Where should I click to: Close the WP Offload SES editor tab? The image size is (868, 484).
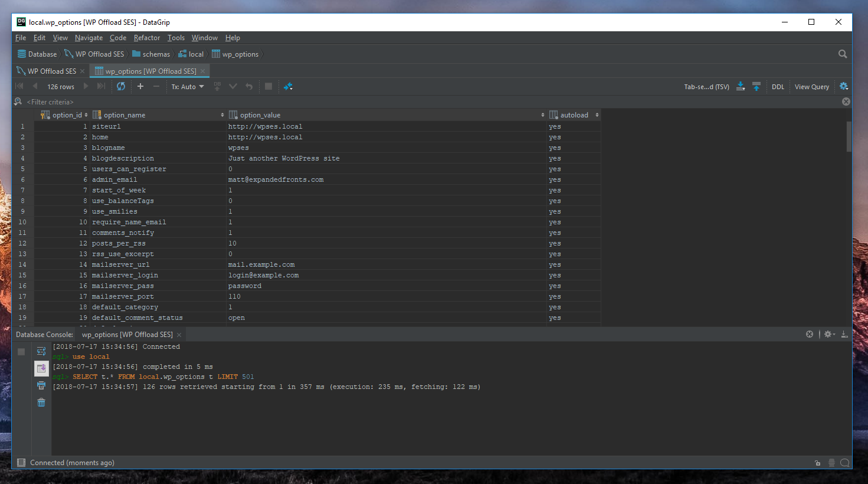83,71
